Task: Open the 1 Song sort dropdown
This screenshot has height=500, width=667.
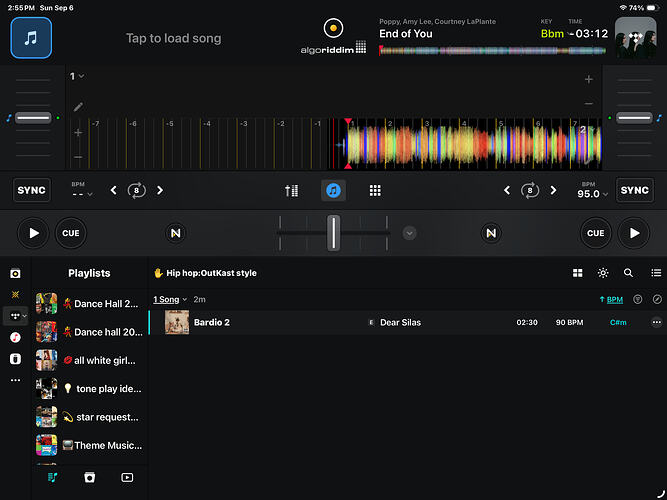Action: point(170,300)
